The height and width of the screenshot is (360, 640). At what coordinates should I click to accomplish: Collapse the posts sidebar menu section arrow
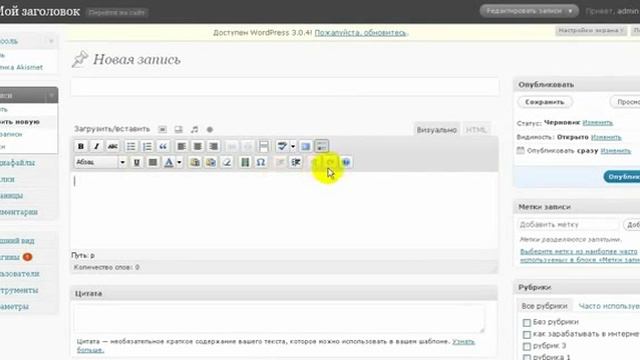tap(51, 96)
